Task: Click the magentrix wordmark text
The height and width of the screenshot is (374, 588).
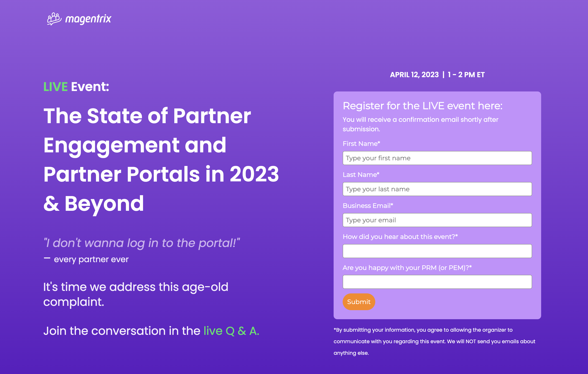Action: (88, 19)
